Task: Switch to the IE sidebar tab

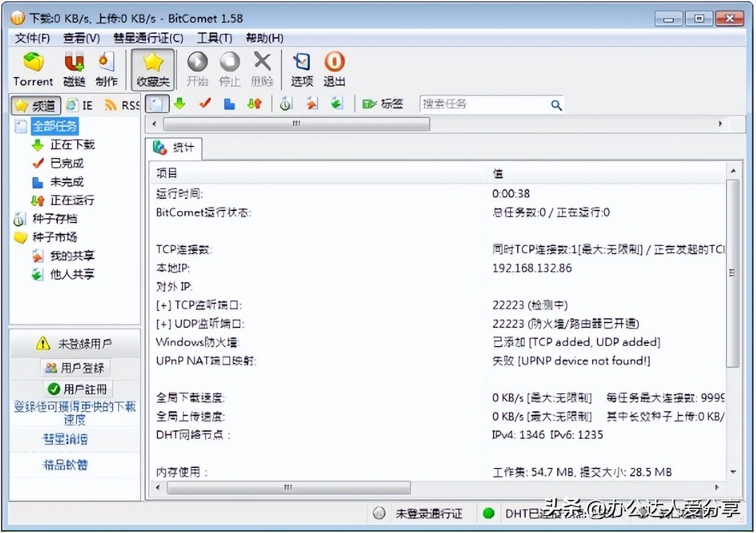Action: (x=80, y=106)
